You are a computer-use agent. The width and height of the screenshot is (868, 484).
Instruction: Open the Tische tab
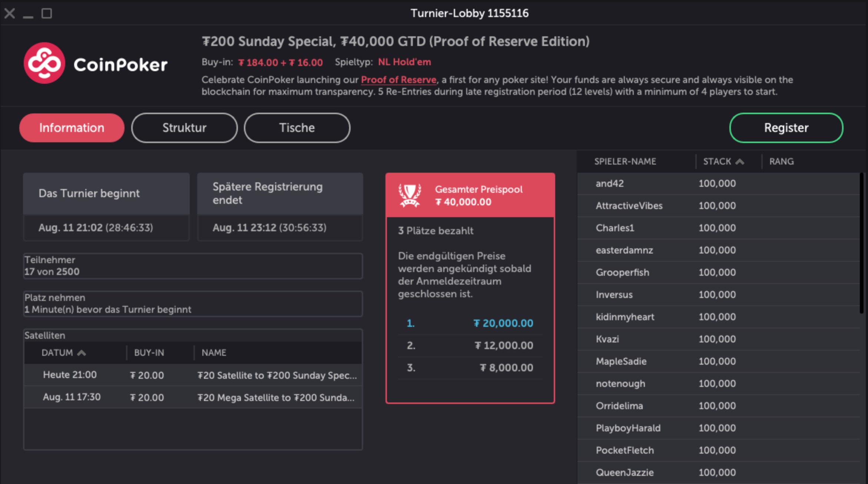(297, 128)
